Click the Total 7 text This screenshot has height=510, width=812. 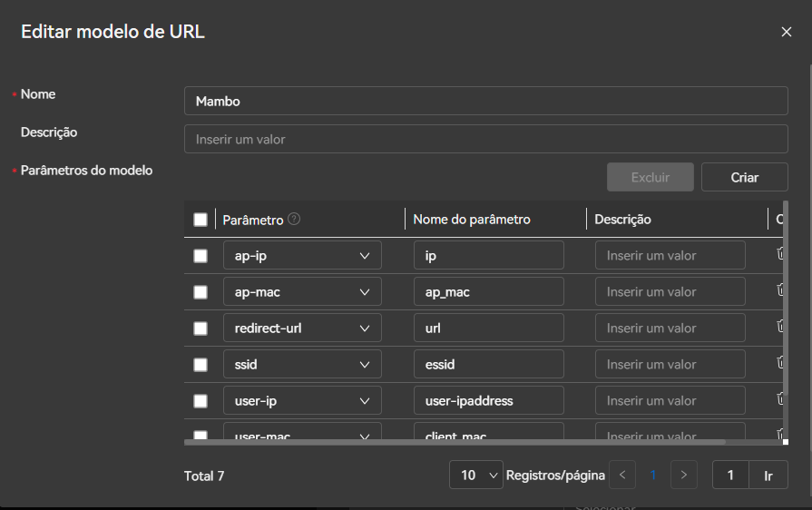click(204, 476)
